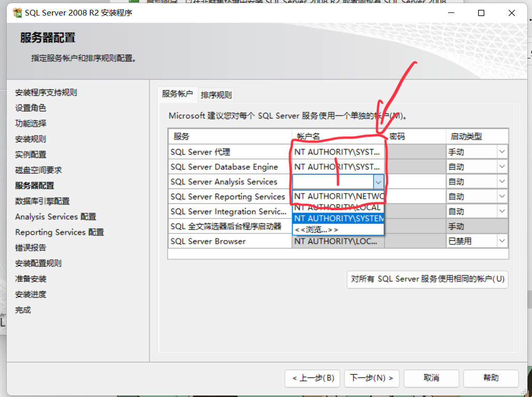Image resolution: width=532 pixels, height=397 pixels.
Task: Select the SQL 全文筛选器后台程序启动器 row label
Action: (x=226, y=227)
